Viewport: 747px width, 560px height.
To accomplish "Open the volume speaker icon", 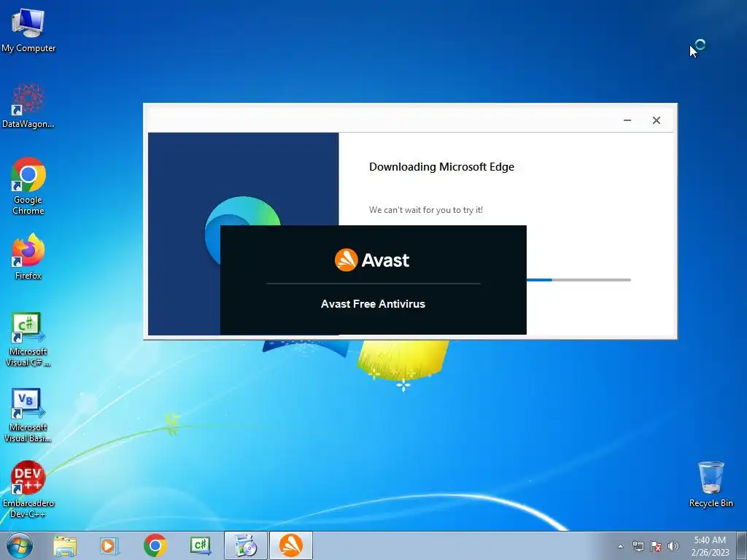I will 673,546.
